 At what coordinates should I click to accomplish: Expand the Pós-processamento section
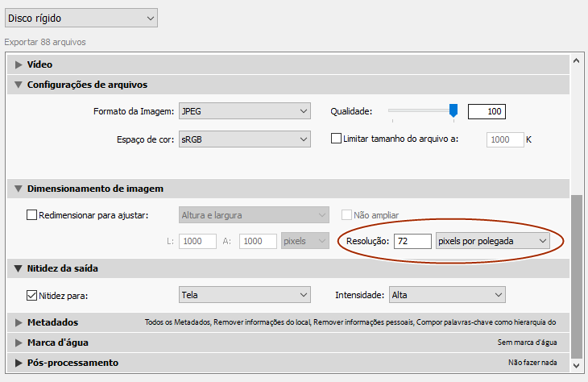pyautogui.click(x=19, y=363)
